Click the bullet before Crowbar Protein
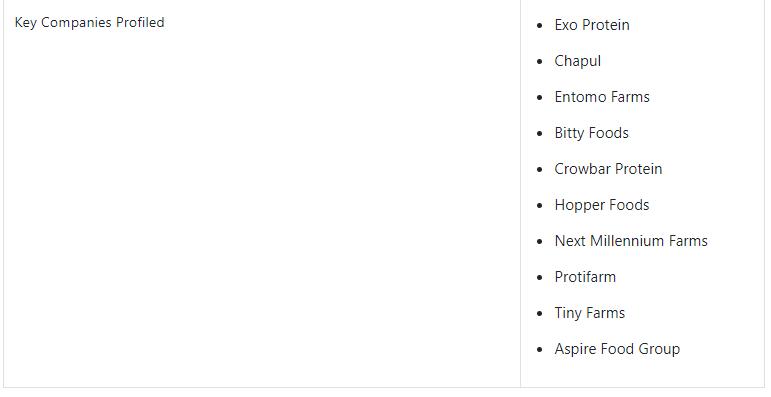The height and width of the screenshot is (397, 771). click(x=540, y=169)
